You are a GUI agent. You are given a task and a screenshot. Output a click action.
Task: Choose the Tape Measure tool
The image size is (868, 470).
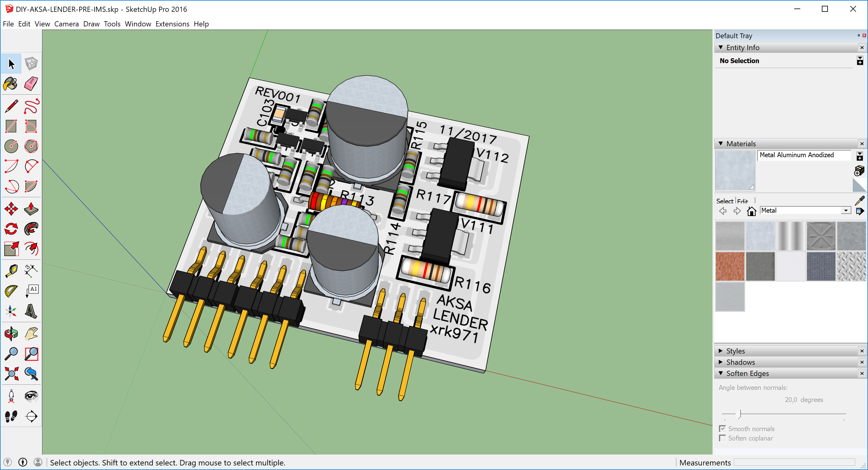[x=11, y=271]
